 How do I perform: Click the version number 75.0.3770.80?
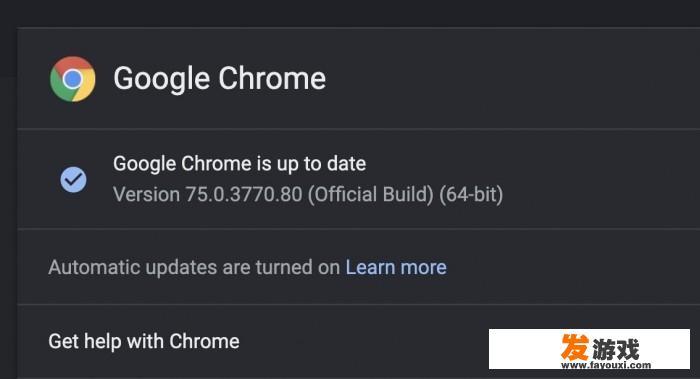[244, 195]
